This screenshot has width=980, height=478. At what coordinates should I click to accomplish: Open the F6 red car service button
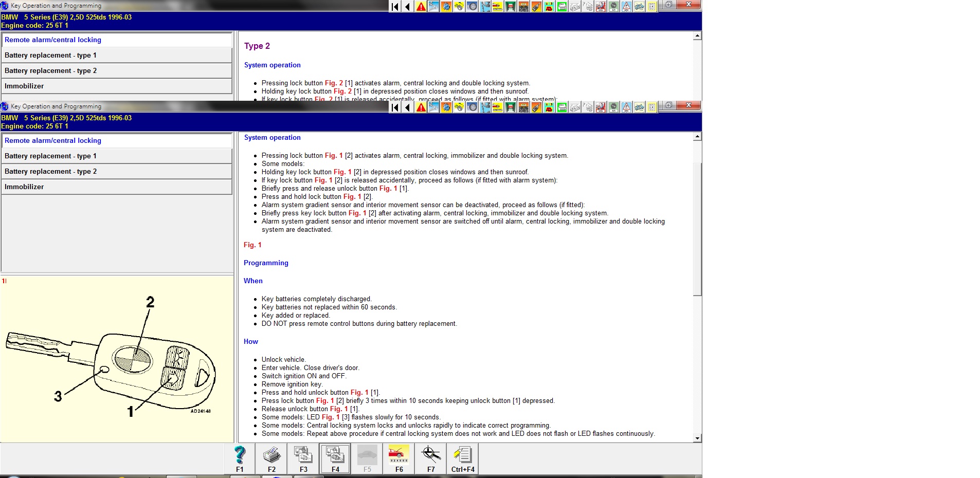pyautogui.click(x=399, y=458)
